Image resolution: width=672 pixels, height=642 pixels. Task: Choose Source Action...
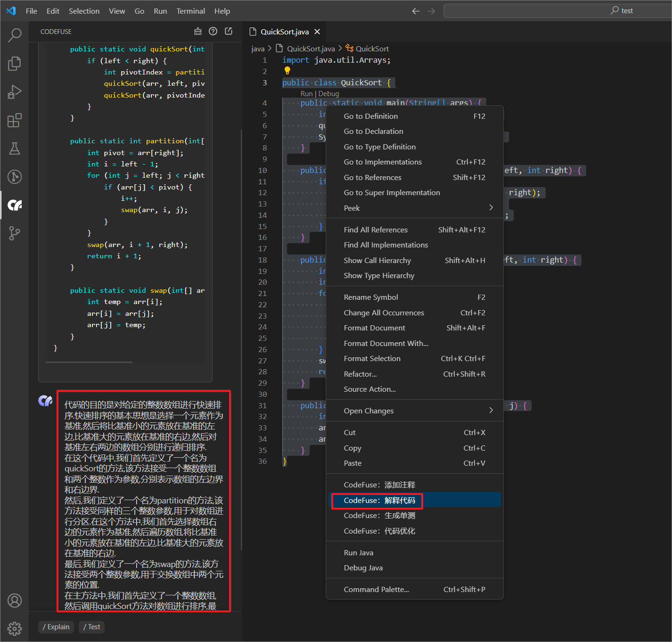[x=415, y=389]
